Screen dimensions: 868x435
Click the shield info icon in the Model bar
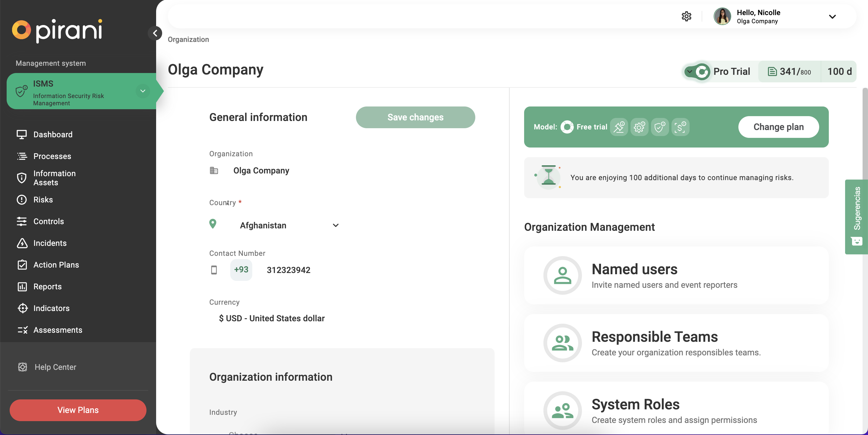[x=660, y=127]
